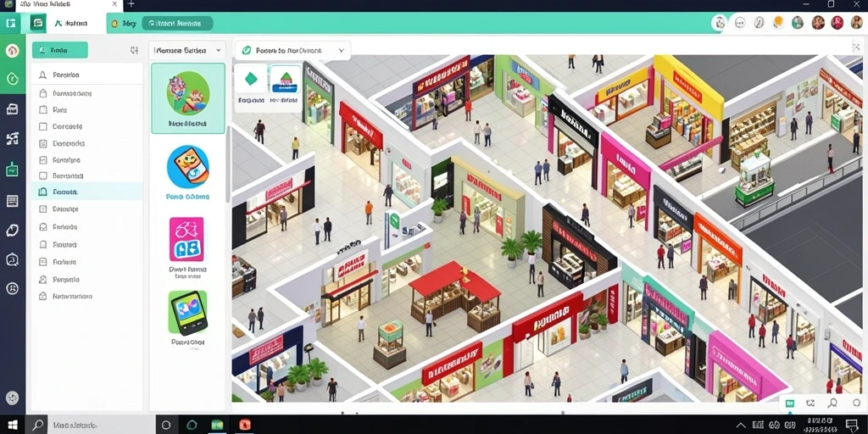
Task: Toggle the fourth square checkbox in left list
Action: click(43, 126)
